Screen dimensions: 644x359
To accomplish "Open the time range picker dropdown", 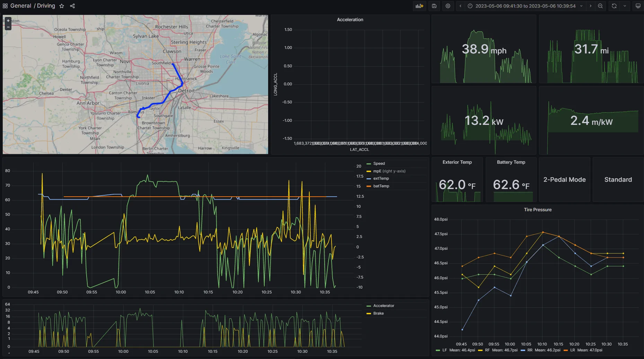I will point(525,6).
